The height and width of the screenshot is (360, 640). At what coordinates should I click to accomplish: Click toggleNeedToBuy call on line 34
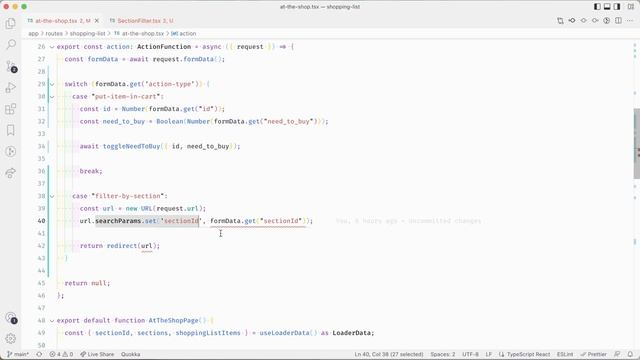tap(131, 146)
